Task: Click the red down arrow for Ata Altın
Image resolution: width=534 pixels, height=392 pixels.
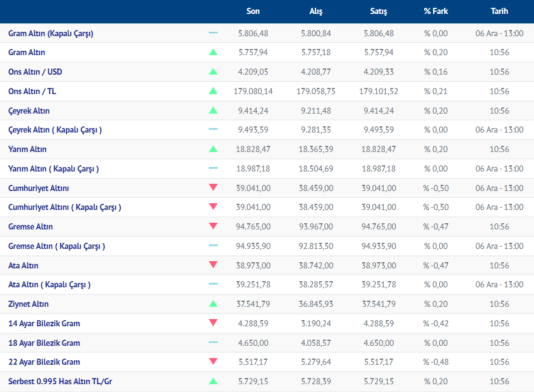Action: point(213,265)
